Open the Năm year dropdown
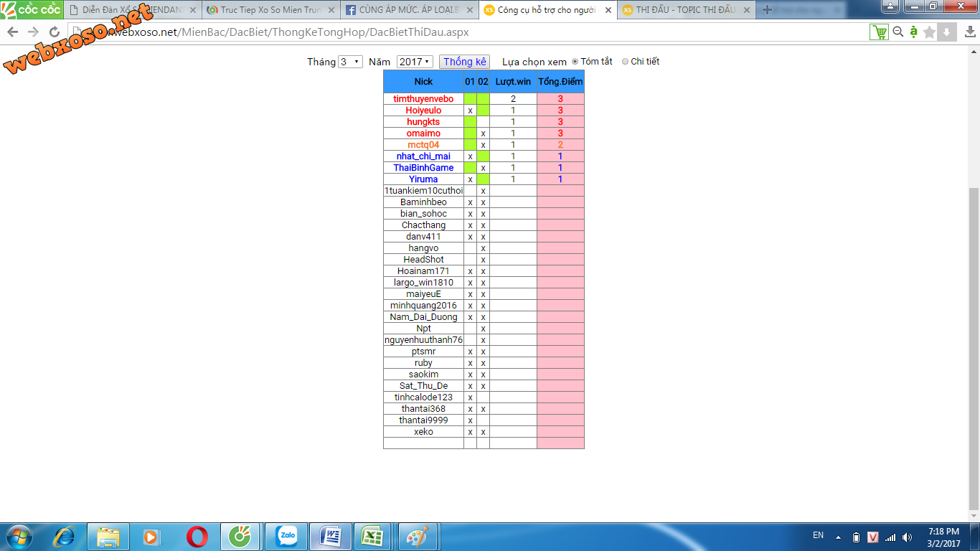 click(x=414, y=62)
